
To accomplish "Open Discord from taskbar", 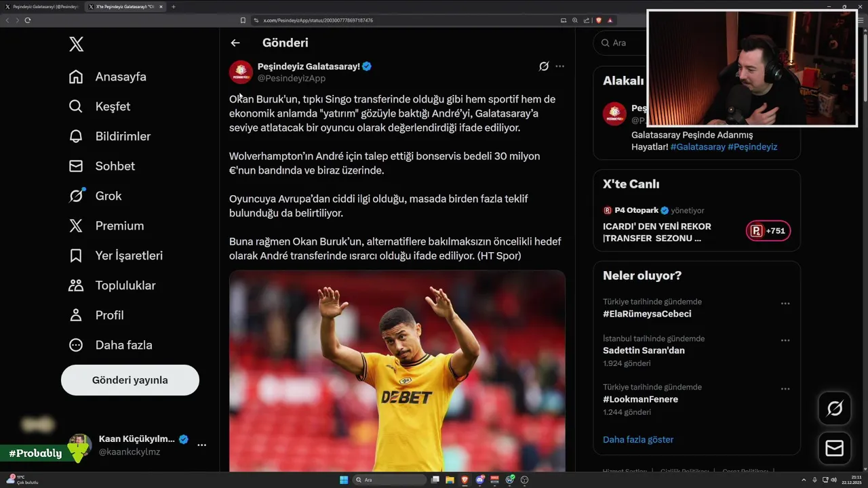I will 480,480.
